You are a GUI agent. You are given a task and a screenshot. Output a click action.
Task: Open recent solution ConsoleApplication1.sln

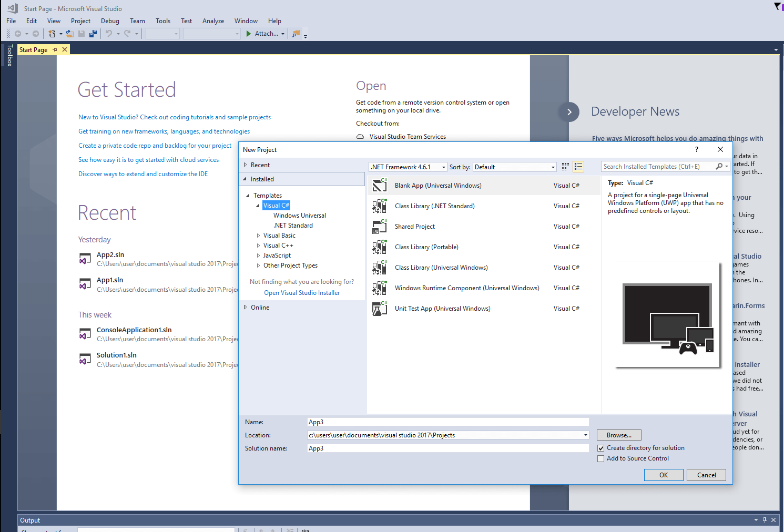pos(134,330)
